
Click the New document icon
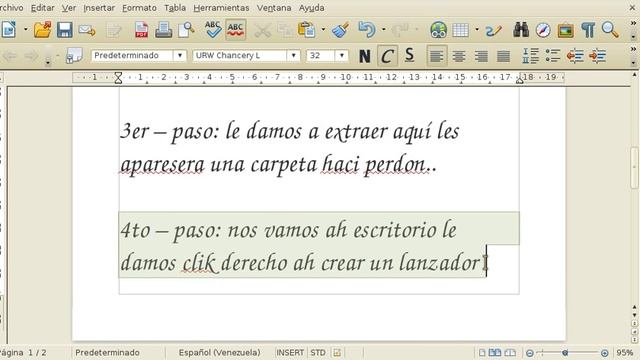tap(9, 30)
